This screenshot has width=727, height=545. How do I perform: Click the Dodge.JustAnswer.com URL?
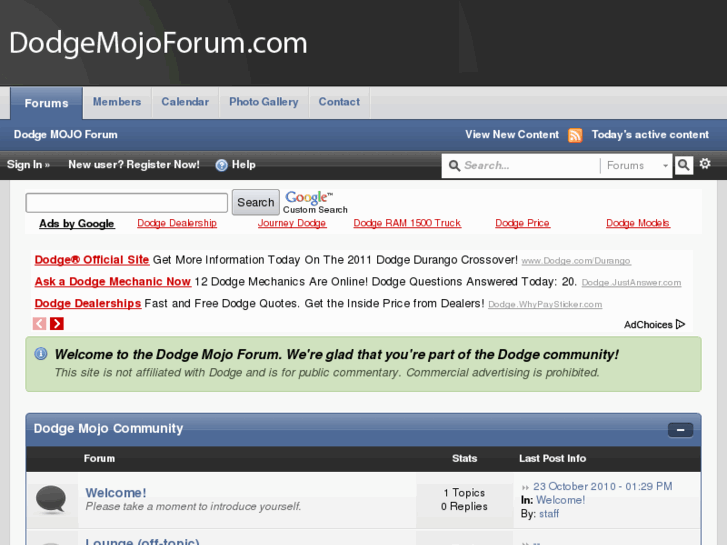pos(631,282)
